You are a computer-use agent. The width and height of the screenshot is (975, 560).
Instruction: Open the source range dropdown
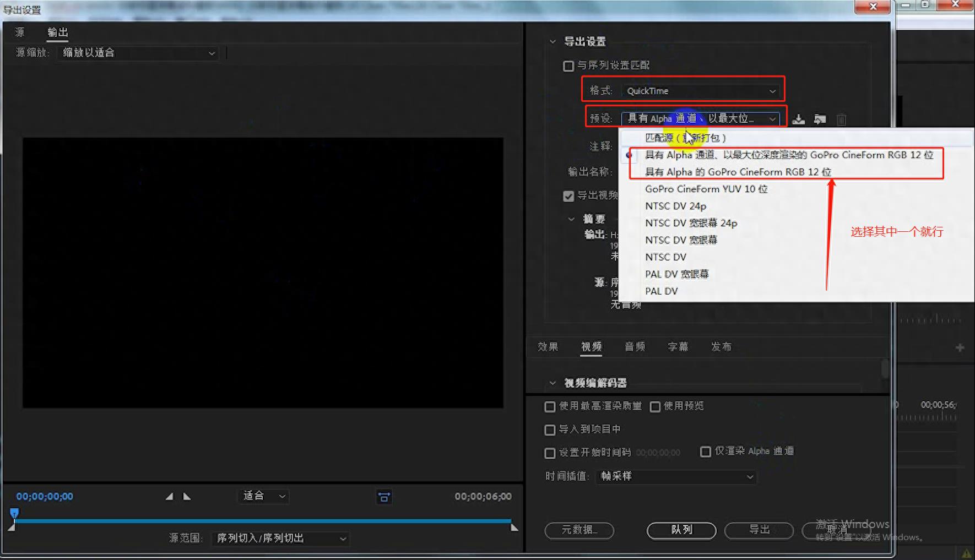click(x=281, y=538)
